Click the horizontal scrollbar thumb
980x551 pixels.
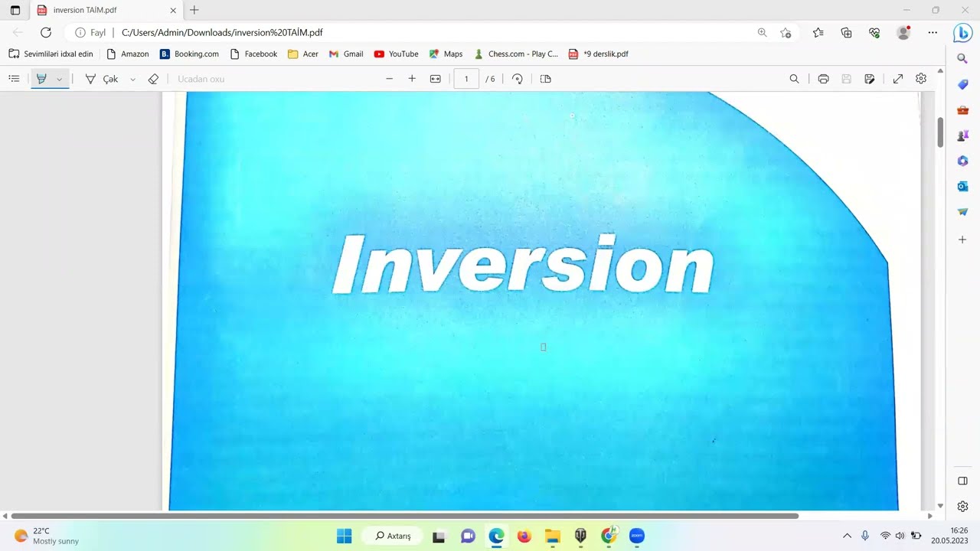coord(404,516)
